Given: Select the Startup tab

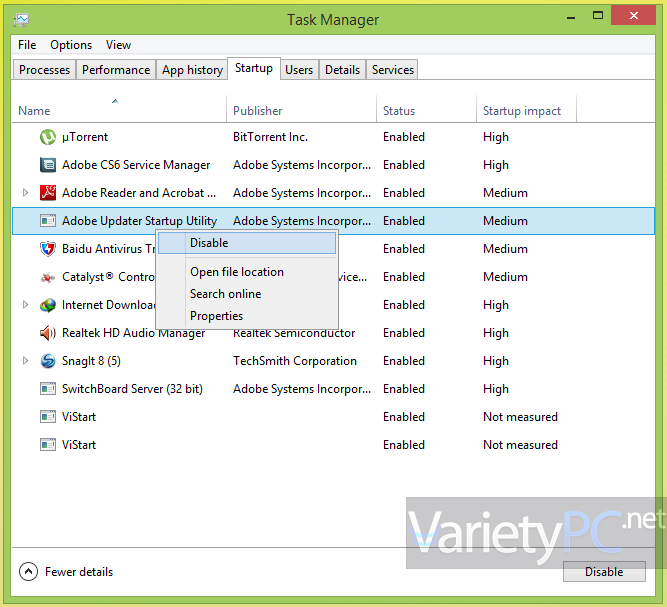Looking at the screenshot, I should pos(254,68).
